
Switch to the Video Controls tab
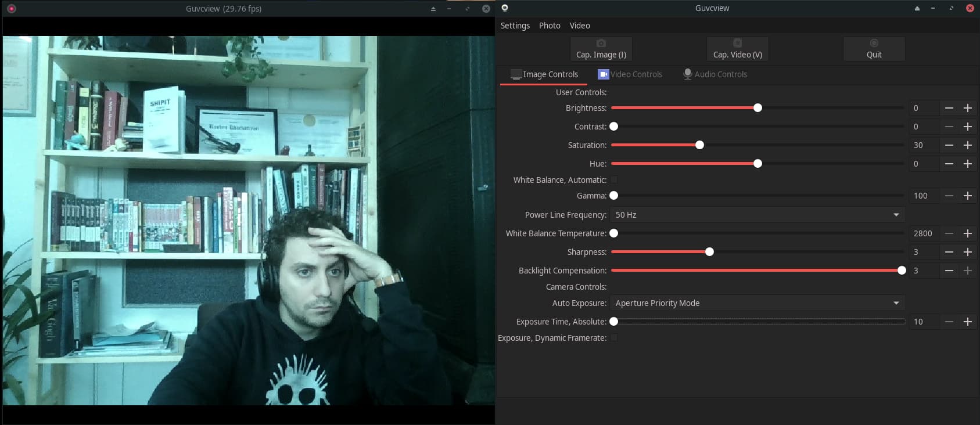(x=630, y=74)
